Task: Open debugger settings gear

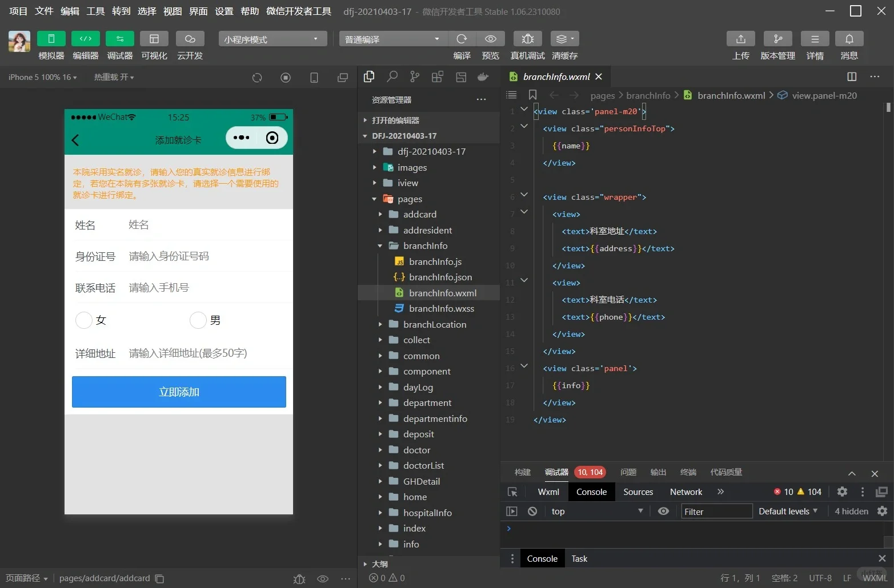Action: (842, 492)
